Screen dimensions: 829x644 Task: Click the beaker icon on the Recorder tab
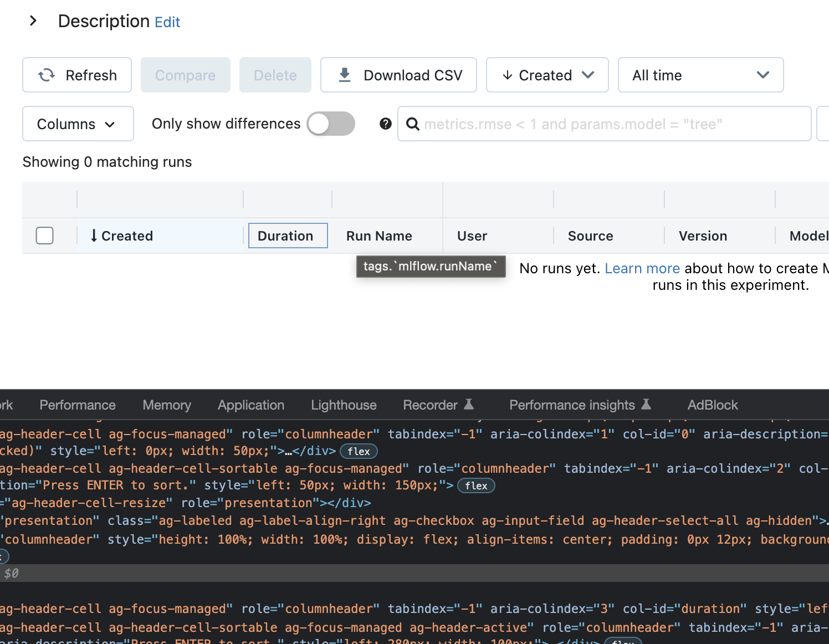(469, 405)
